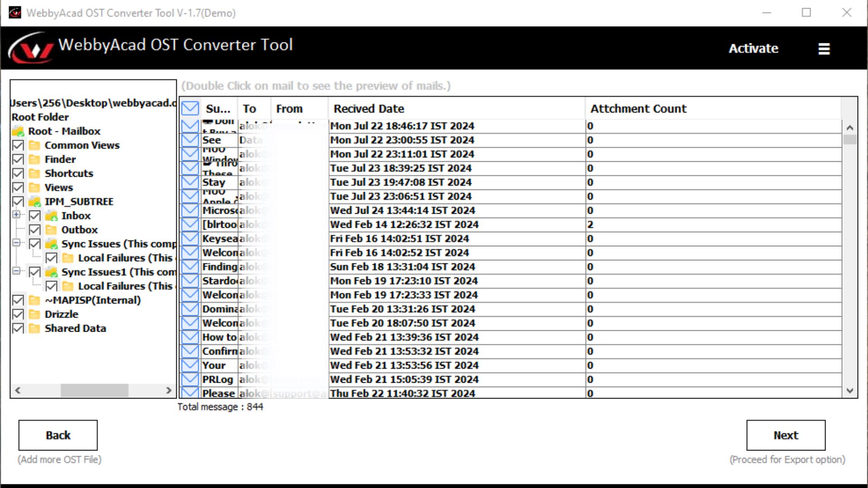The height and width of the screenshot is (488, 868).
Task: Uncheck the Common Views checkbox
Action: 18,145
